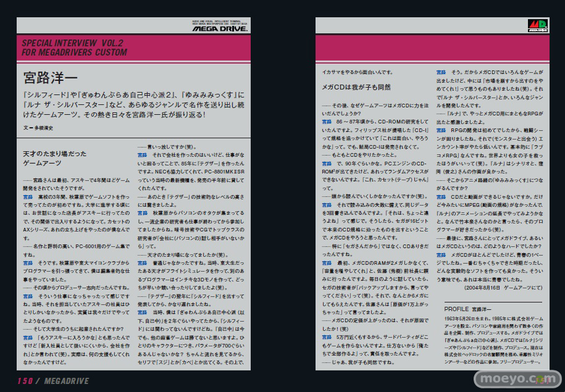Click the left page thumbnail body
Image resolution: width=565 pixels, height=392 pixels.
coord(133,259)
